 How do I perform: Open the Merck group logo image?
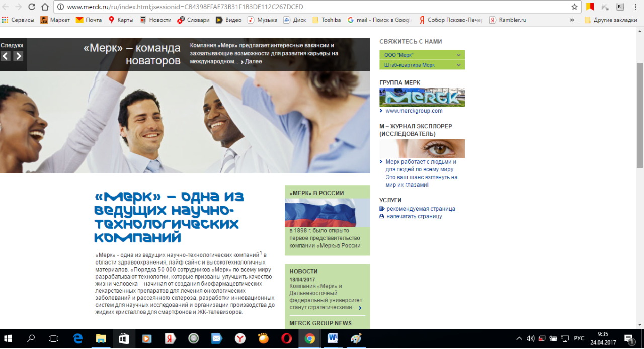click(422, 98)
